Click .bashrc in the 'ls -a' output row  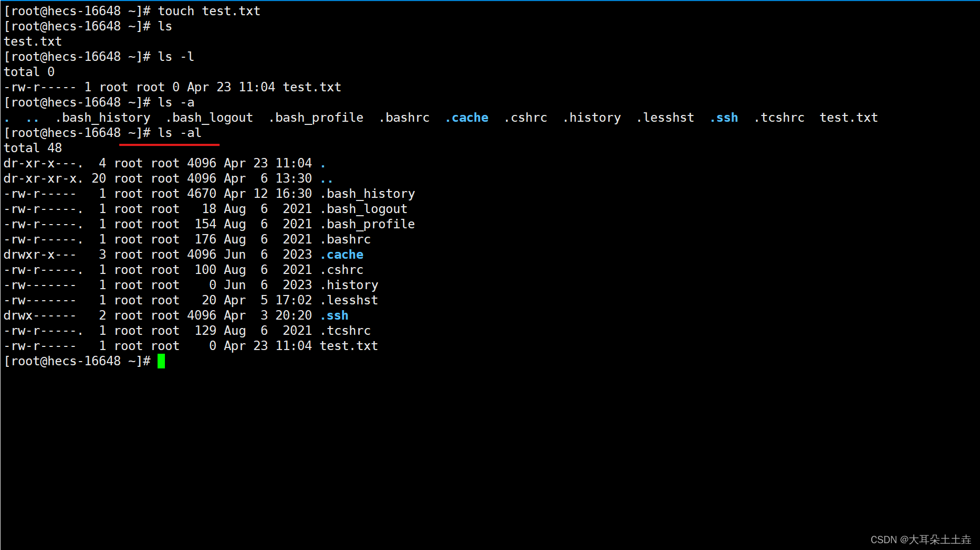[404, 118]
